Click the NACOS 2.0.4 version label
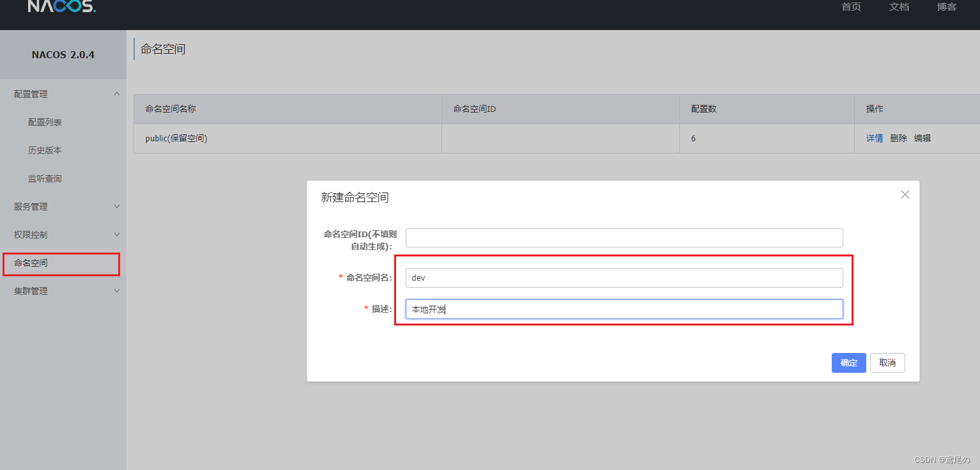980x470 pixels. pyautogui.click(x=63, y=55)
